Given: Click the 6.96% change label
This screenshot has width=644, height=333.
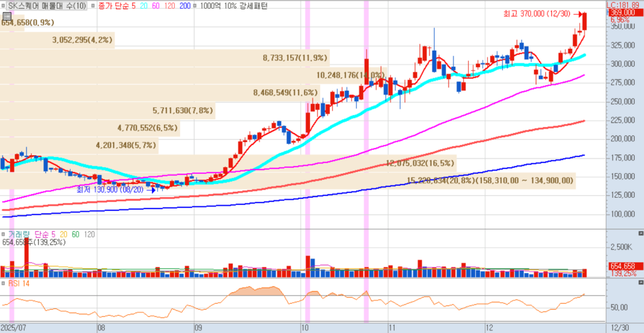Looking at the screenshot, I should click(620, 19).
